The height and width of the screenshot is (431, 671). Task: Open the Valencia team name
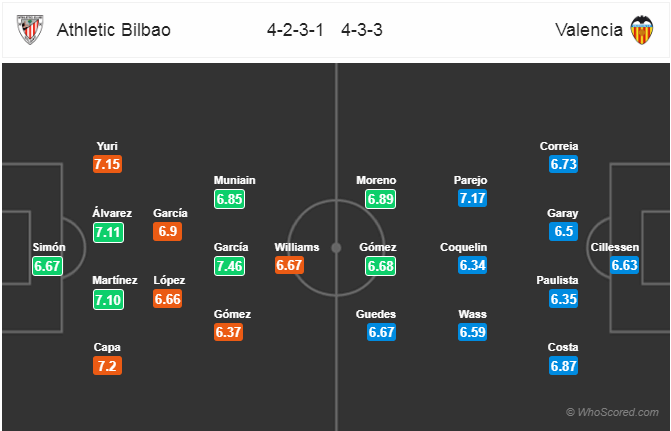tap(589, 30)
